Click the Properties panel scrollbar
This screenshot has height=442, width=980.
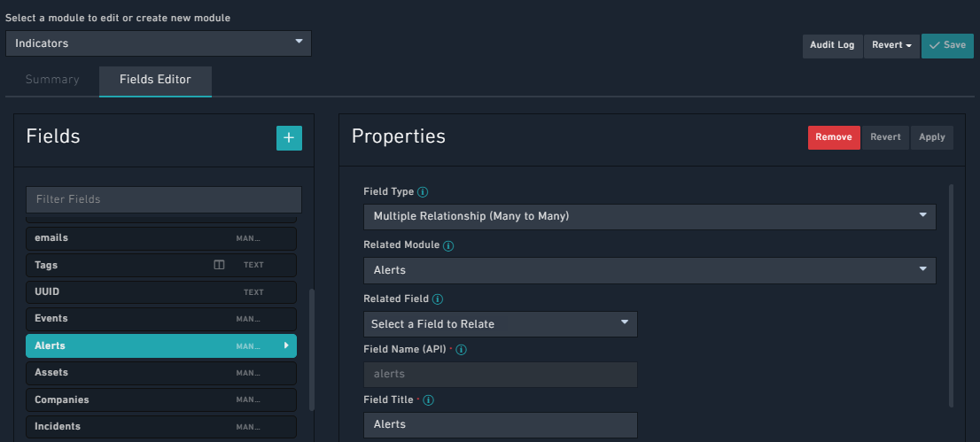point(951,295)
